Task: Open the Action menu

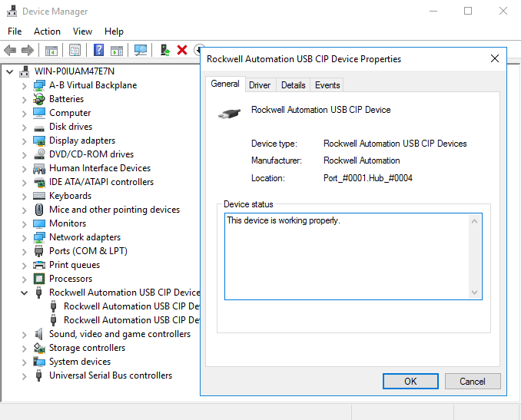Action: pyautogui.click(x=47, y=31)
